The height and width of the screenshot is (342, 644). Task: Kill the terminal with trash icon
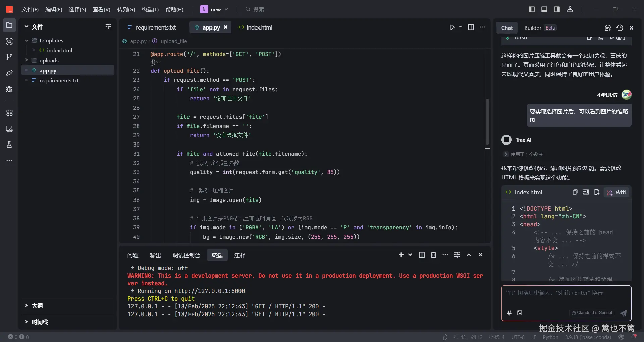433,255
